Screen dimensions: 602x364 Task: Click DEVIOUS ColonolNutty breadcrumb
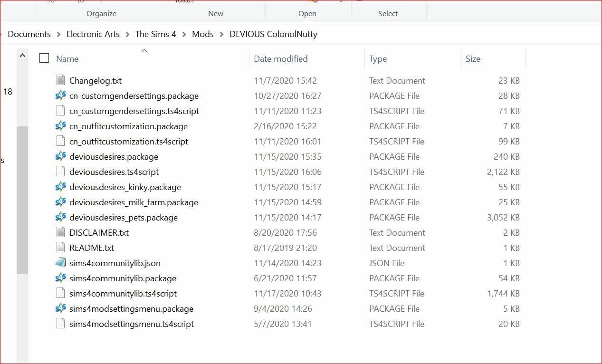click(x=273, y=34)
